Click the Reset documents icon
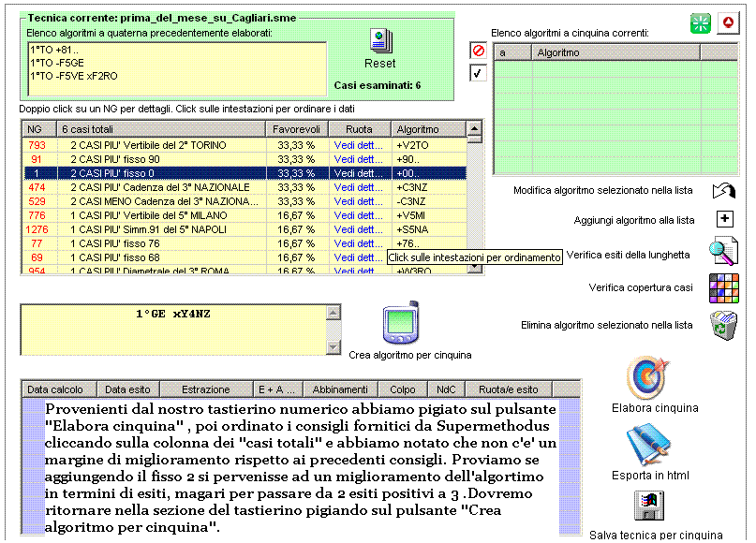 (381, 41)
